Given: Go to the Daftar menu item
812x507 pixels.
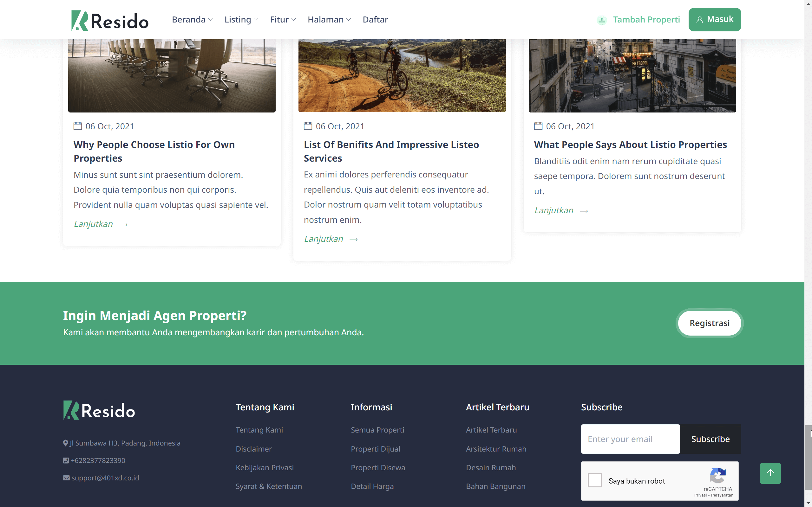Looking at the screenshot, I should tap(375, 19).
